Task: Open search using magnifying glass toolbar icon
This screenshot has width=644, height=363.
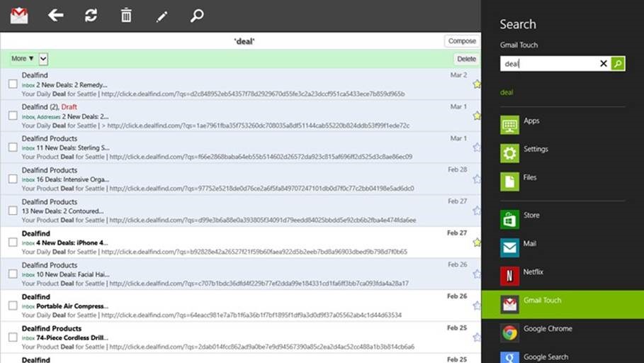Action: (x=197, y=15)
